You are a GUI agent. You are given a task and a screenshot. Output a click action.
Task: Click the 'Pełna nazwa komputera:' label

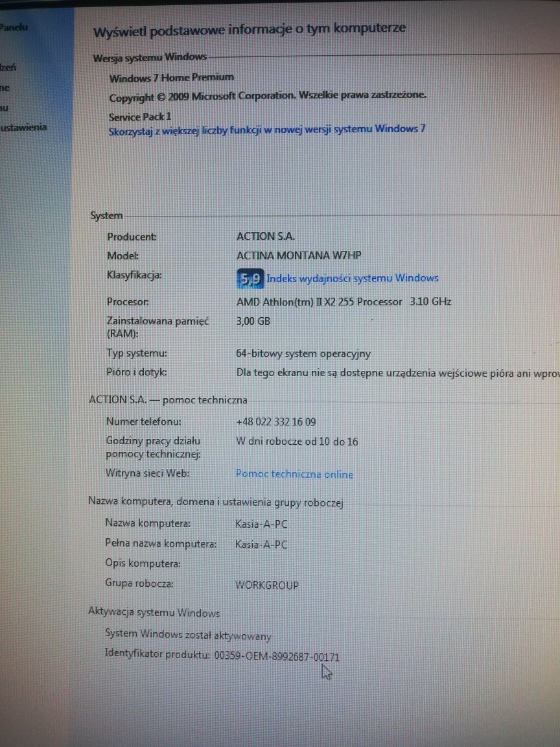coord(161,543)
